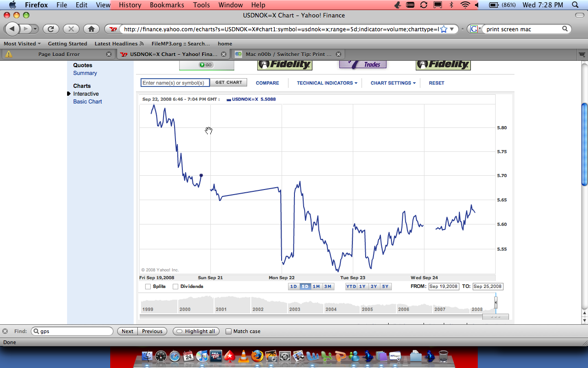Click the search magnifier in the Google box

(x=565, y=29)
